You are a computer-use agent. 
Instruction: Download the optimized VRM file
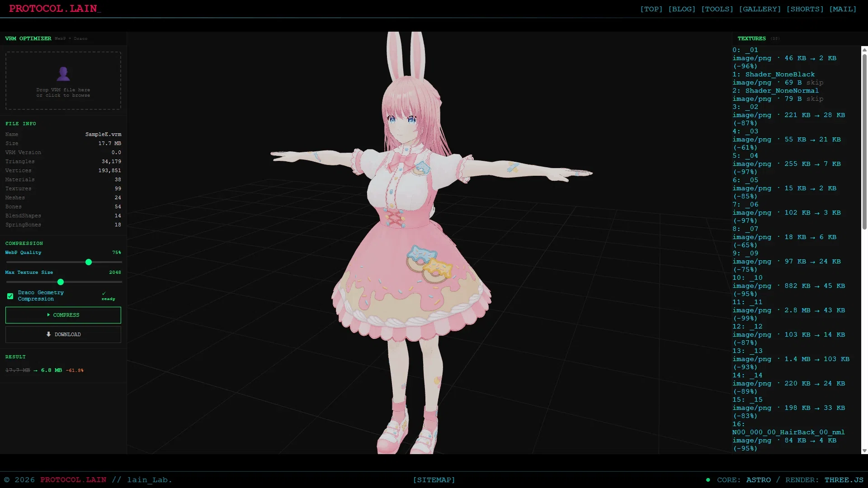[63, 334]
